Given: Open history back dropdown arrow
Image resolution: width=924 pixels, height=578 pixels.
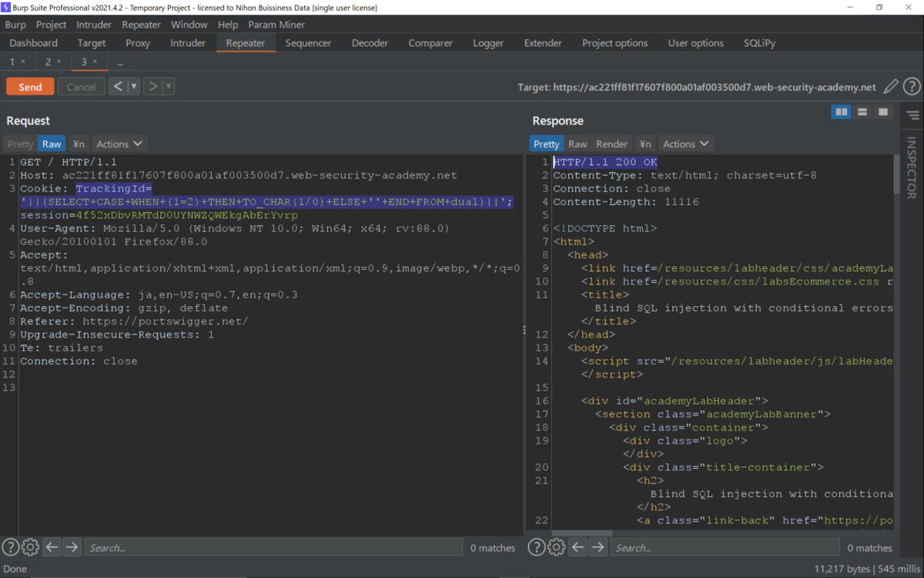Looking at the screenshot, I should [x=134, y=86].
